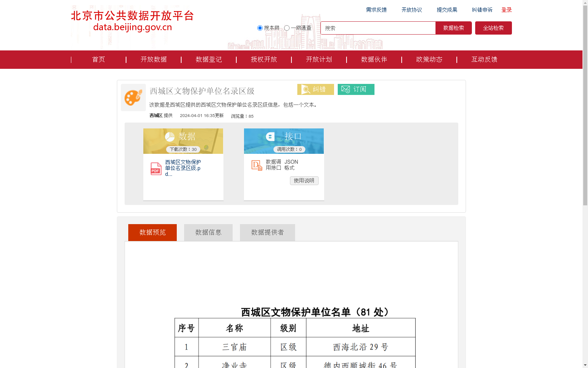Open the 数据登记 nav item
This screenshot has height=368, width=588.
(x=209, y=60)
